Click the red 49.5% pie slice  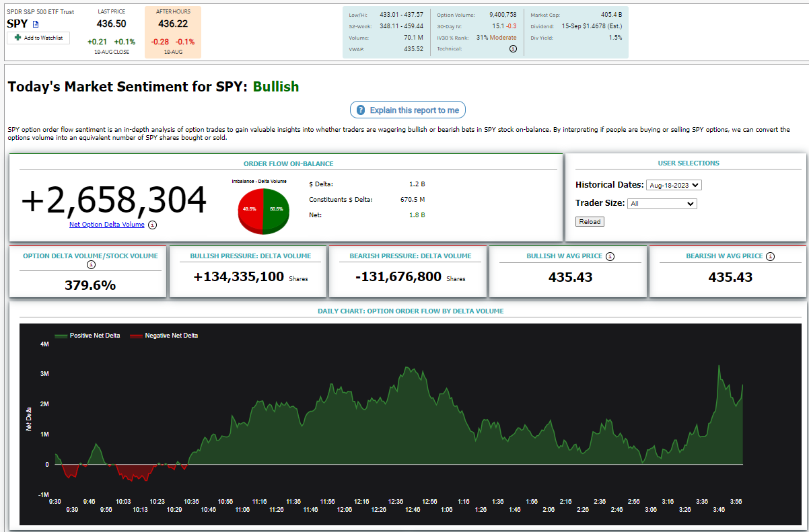pos(249,210)
